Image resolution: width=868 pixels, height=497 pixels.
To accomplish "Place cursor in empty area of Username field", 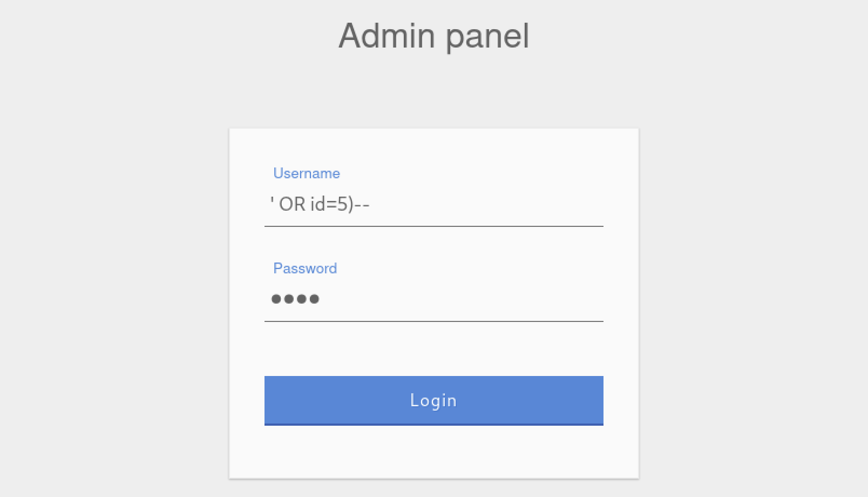I will (486, 205).
